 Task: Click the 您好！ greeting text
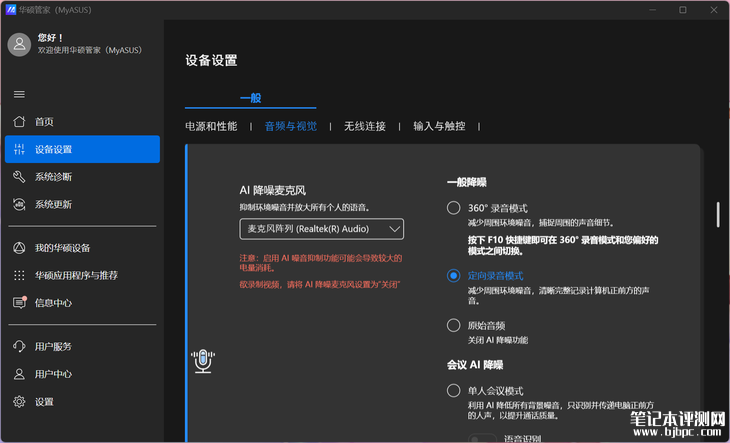coord(50,38)
